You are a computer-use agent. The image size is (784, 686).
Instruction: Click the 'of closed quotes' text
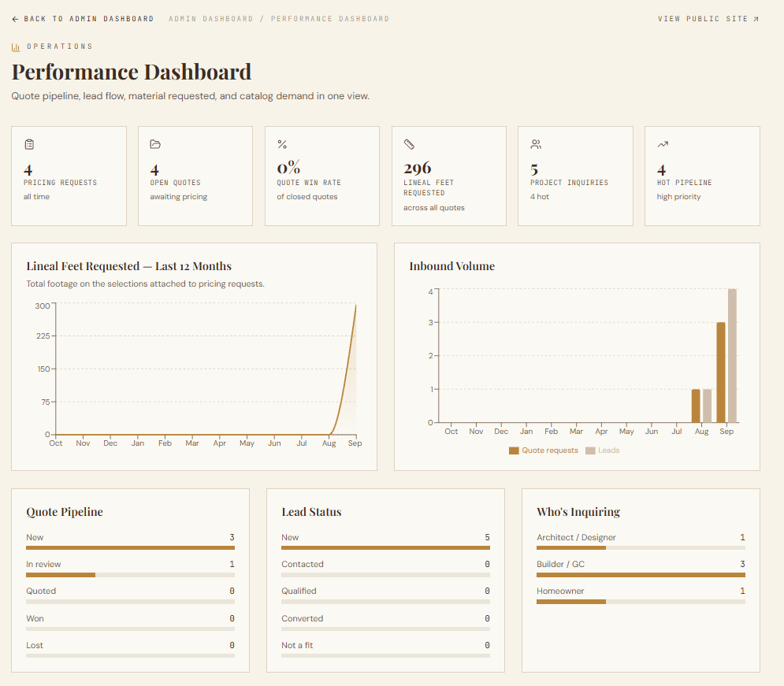[x=307, y=197]
